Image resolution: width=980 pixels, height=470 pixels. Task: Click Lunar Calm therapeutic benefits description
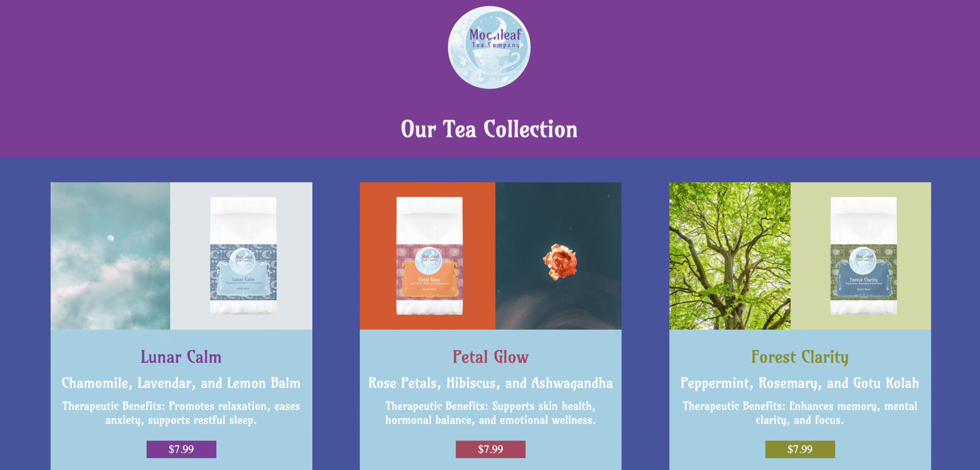tap(181, 413)
